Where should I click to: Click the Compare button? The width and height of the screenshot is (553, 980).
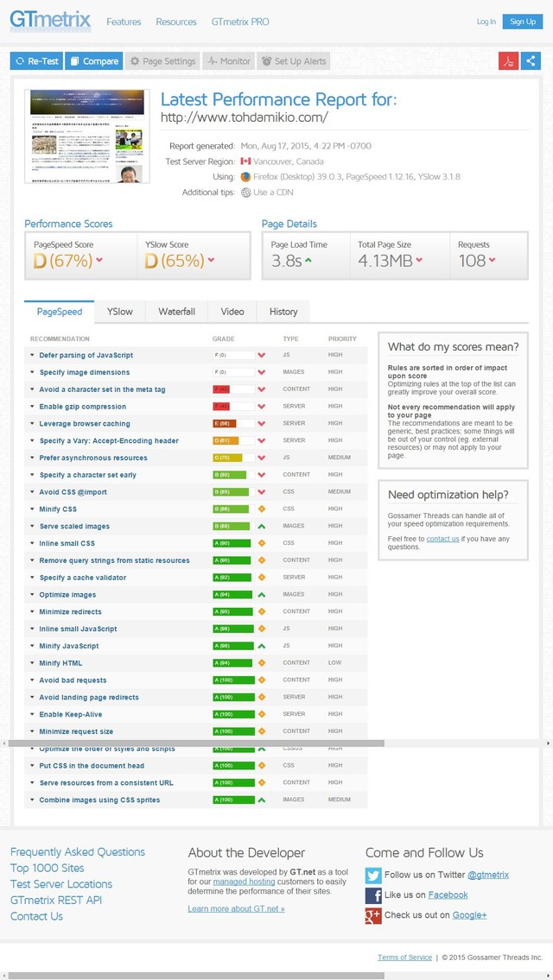[x=94, y=61]
